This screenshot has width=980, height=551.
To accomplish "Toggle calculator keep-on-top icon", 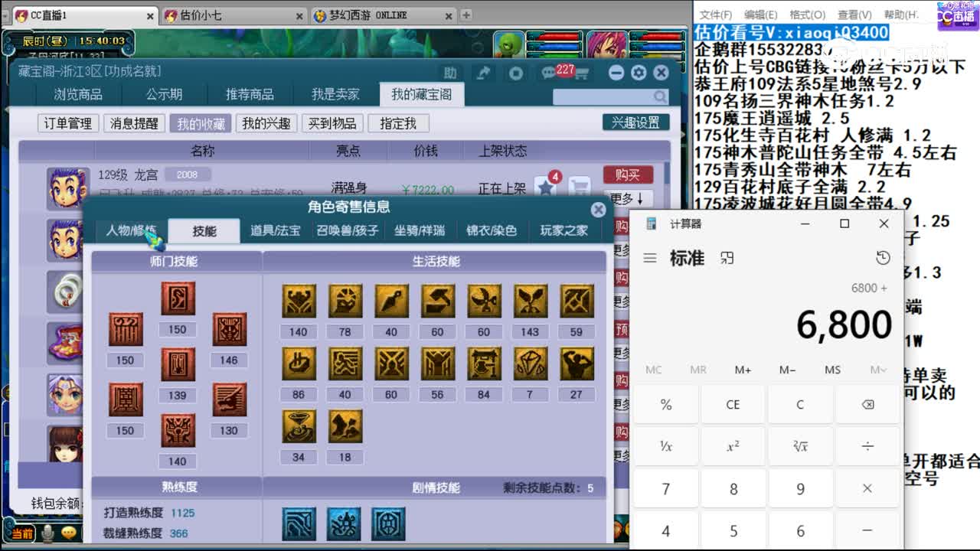I will pyautogui.click(x=727, y=258).
